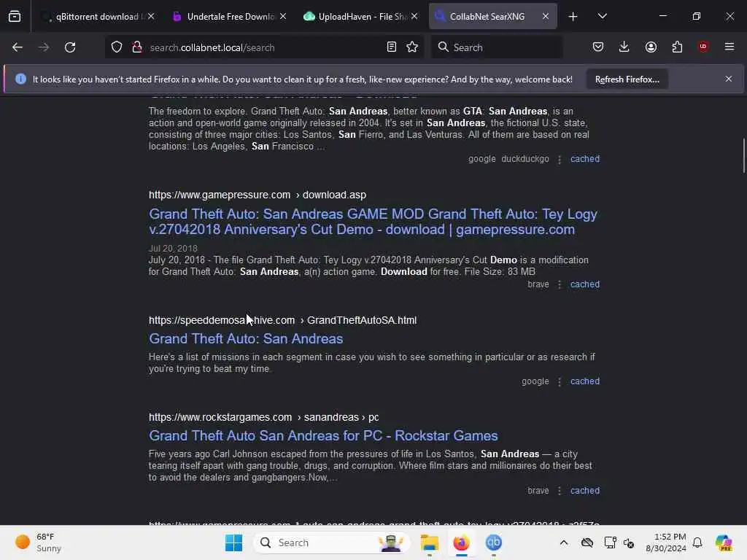Open the Pocket save icon

pyautogui.click(x=598, y=47)
